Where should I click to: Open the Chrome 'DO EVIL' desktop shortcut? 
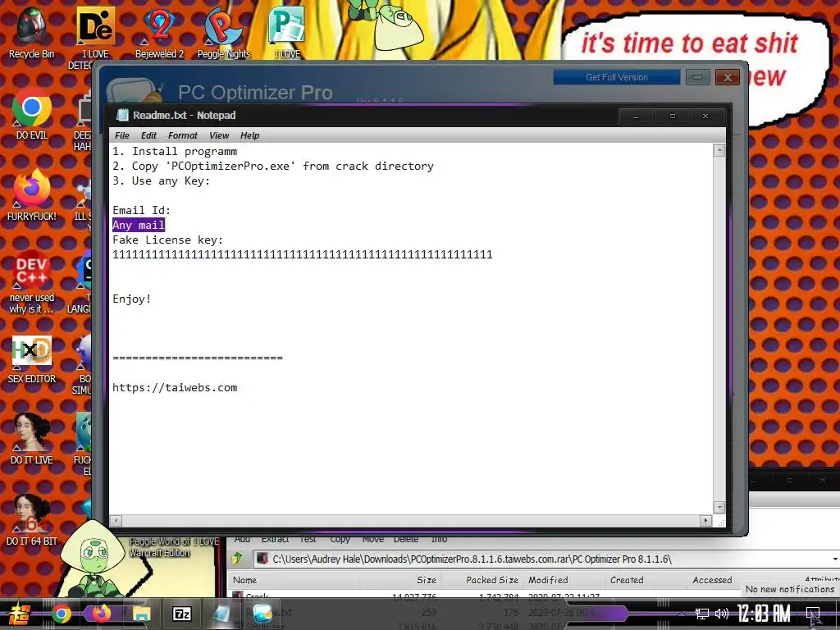tap(31, 115)
